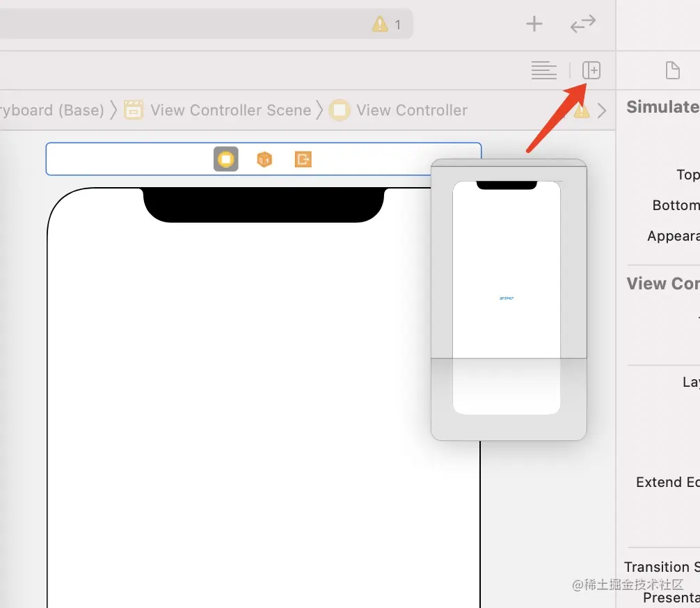
Task: Click the code review arrows button
Action: coord(583,24)
